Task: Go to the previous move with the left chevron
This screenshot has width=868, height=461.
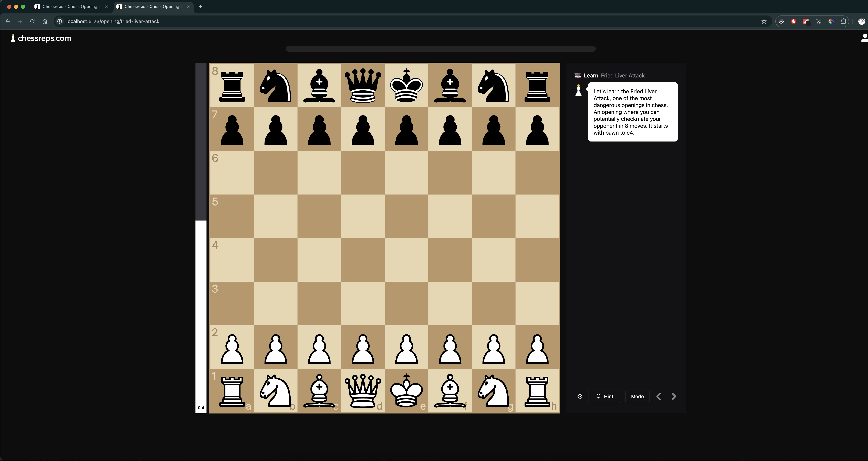Action: coord(658,396)
